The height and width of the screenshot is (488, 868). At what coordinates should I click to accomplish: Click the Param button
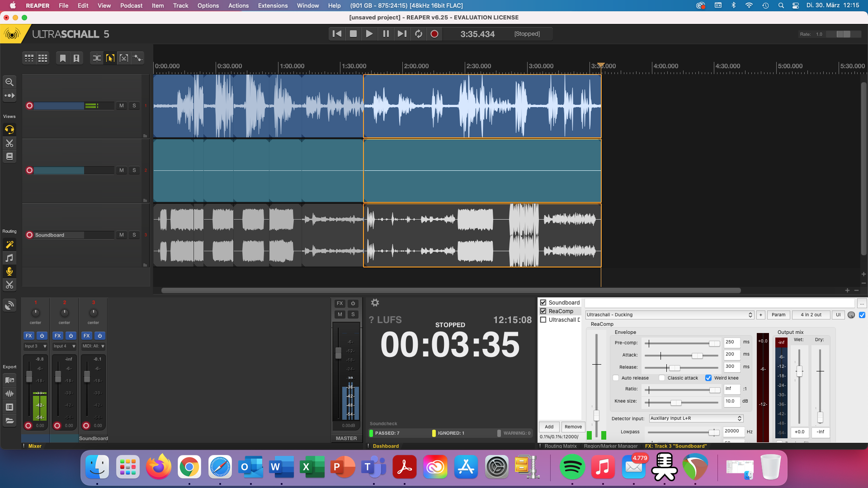[778, 315]
